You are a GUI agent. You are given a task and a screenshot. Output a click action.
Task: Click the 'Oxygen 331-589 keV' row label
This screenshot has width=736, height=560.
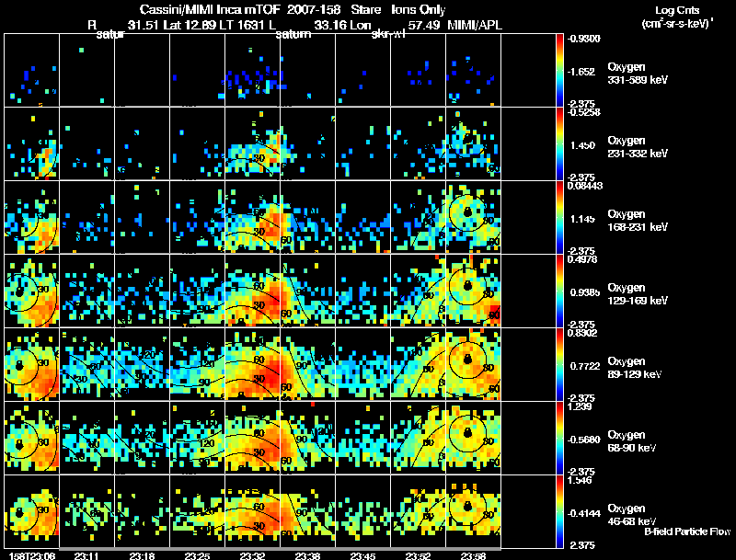[638, 74]
